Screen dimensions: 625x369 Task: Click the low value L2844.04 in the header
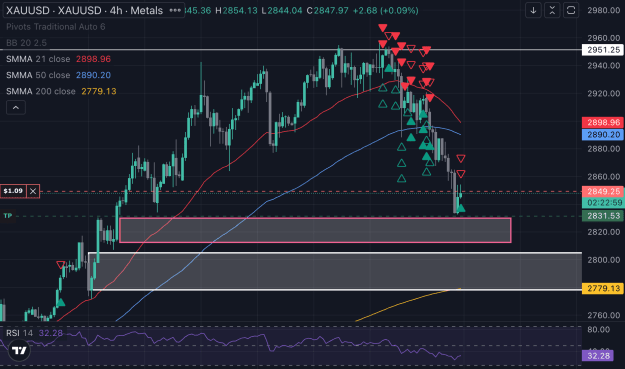(282, 10)
